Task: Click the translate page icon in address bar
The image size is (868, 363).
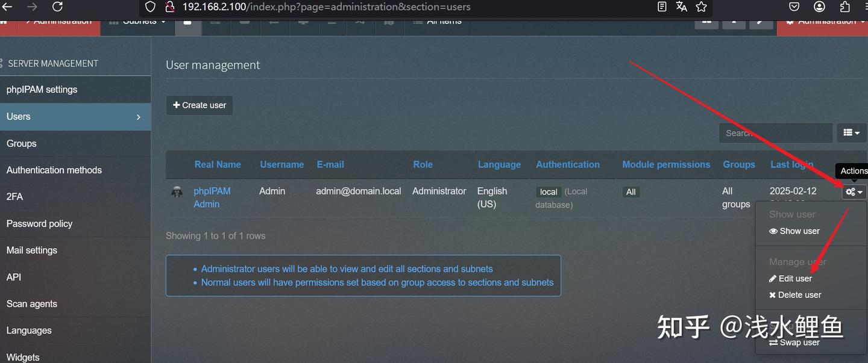Action: (682, 7)
